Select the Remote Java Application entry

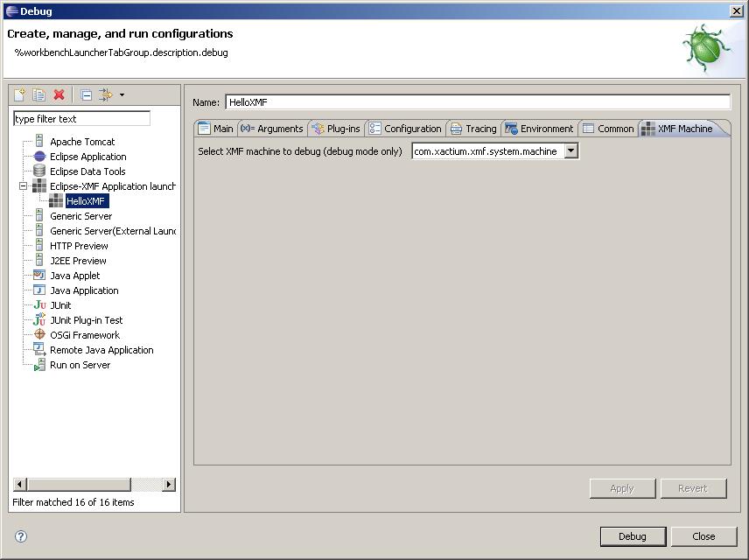pos(101,349)
